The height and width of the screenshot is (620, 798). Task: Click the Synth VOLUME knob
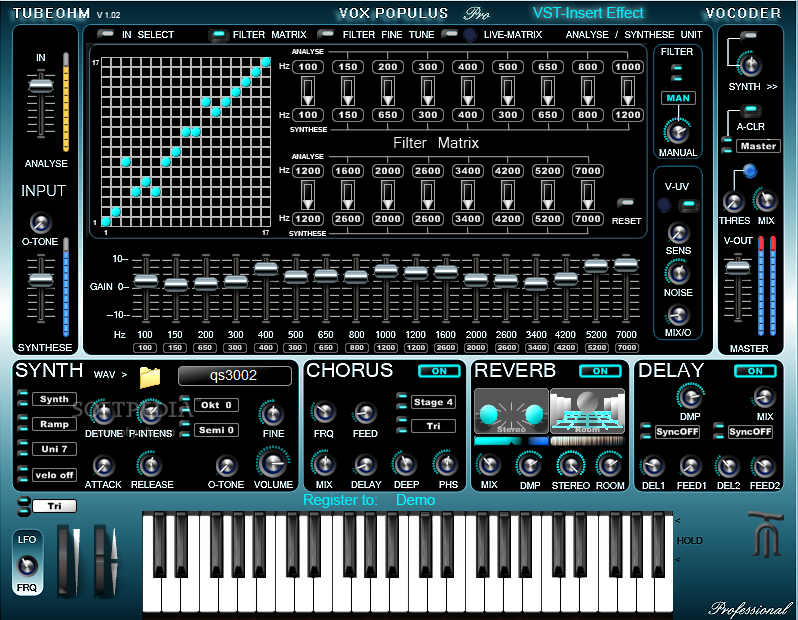(x=273, y=462)
